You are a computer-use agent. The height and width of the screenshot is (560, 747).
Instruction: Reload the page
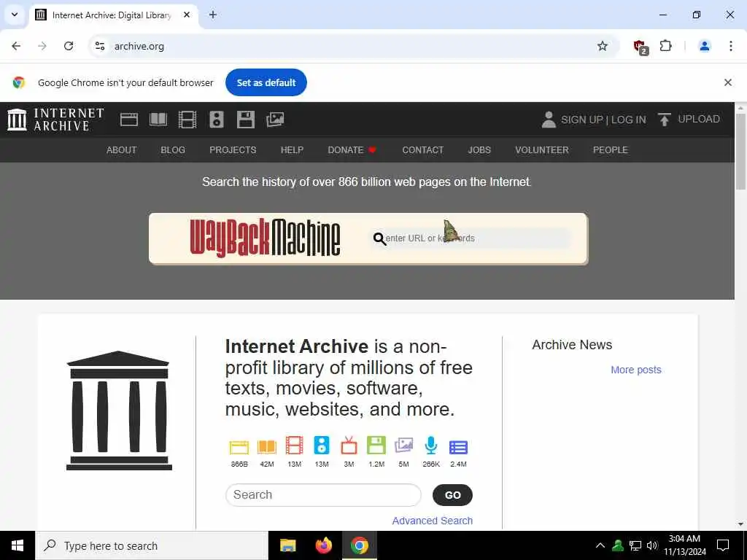click(x=69, y=46)
